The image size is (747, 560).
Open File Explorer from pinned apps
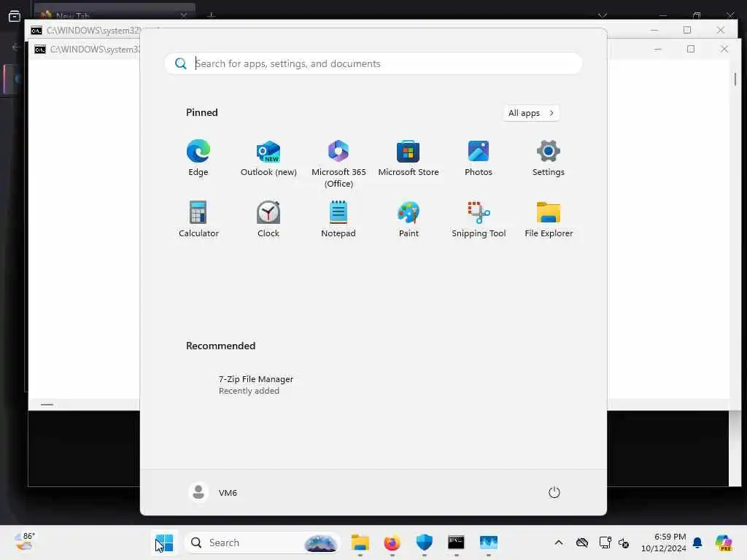[x=549, y=219]
